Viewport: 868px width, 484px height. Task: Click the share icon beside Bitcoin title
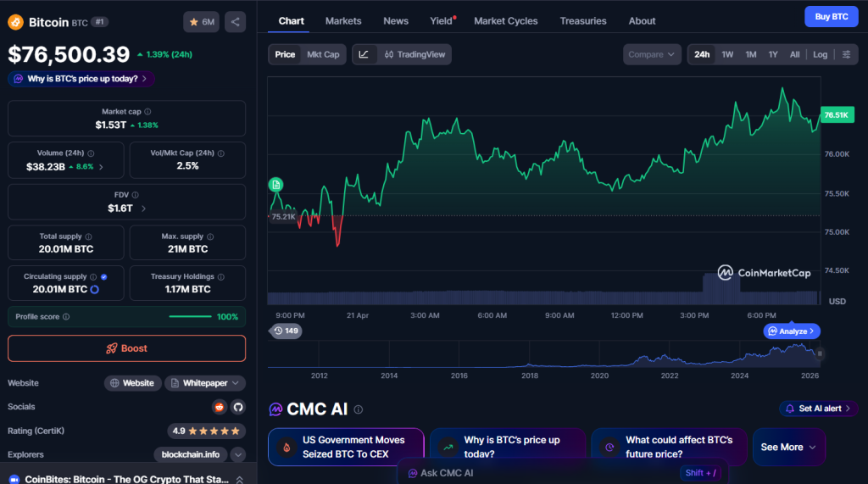[x=235, y=22]
